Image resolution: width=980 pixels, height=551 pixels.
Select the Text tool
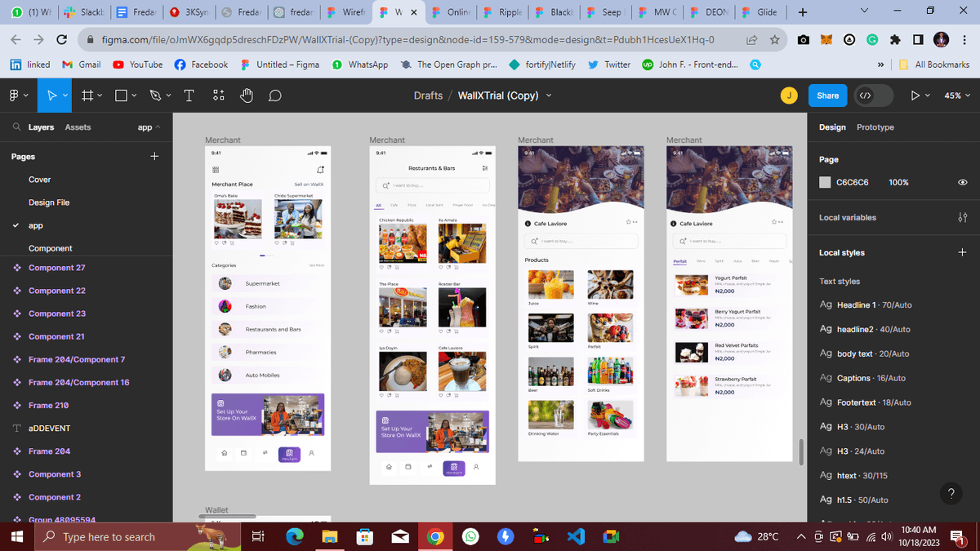coord(189,96)
